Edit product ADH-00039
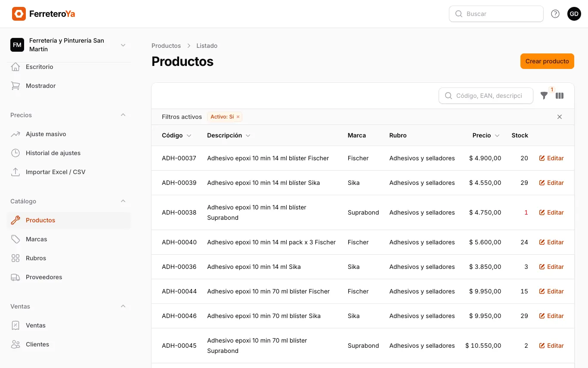 pos(551,183)
